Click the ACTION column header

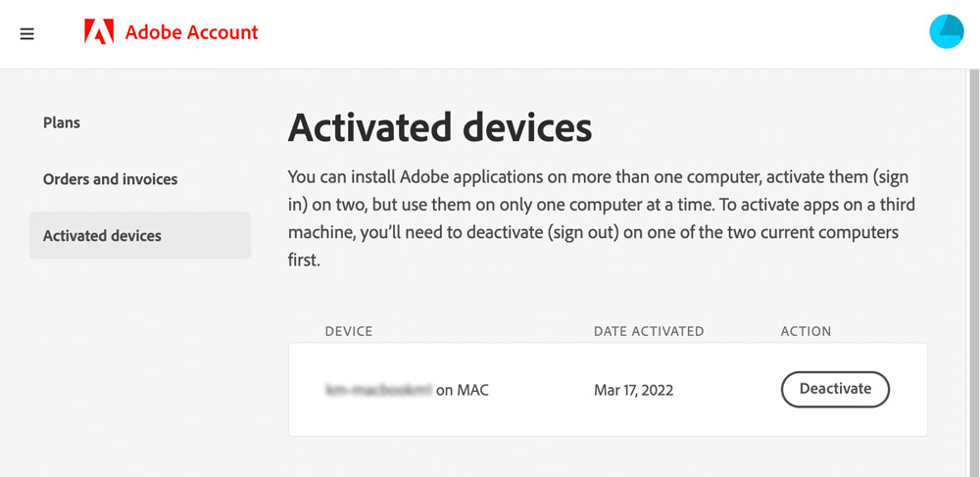(806, 331)
